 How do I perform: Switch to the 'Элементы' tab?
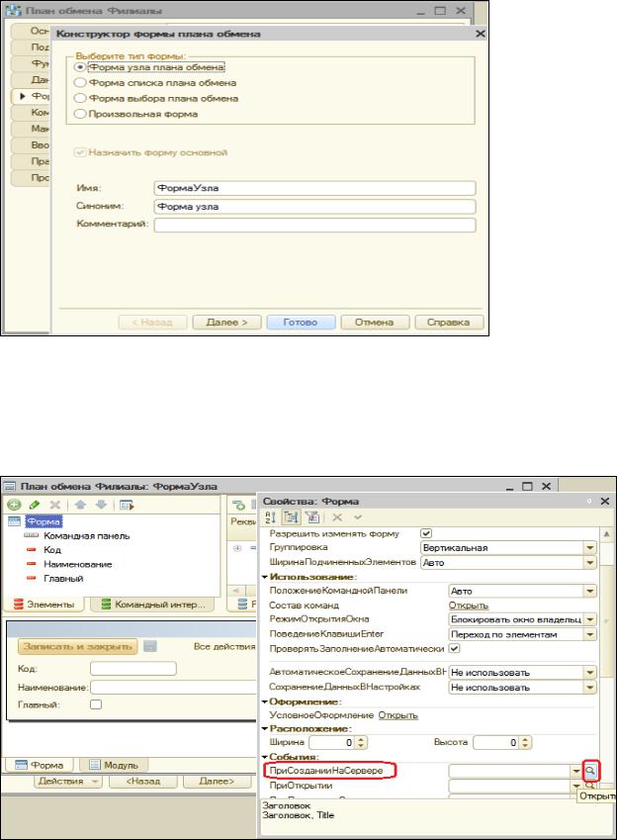point(44,605)
